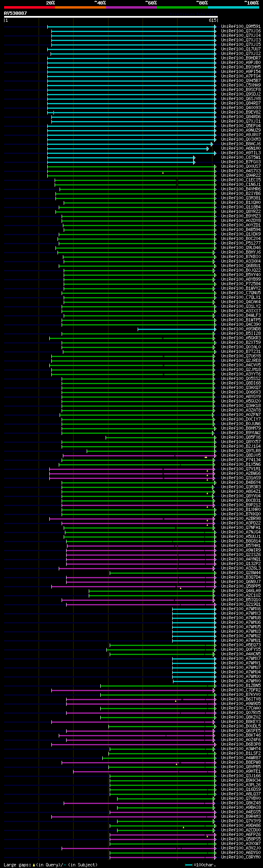Screen dimensions: 263x868
Task: Open hit UniRef100_Q58PP5
Action: 241,586
